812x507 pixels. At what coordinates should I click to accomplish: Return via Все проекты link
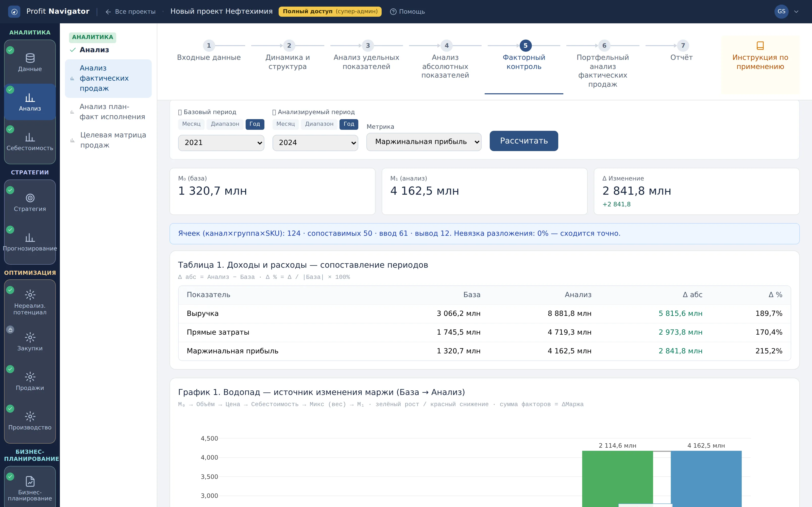(130, 12)
